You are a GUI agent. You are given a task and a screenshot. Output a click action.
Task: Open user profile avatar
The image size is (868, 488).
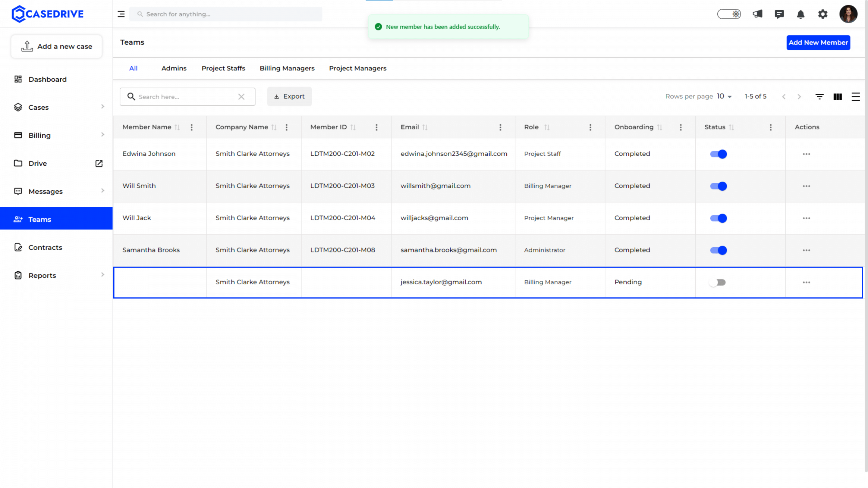[848, 14]
